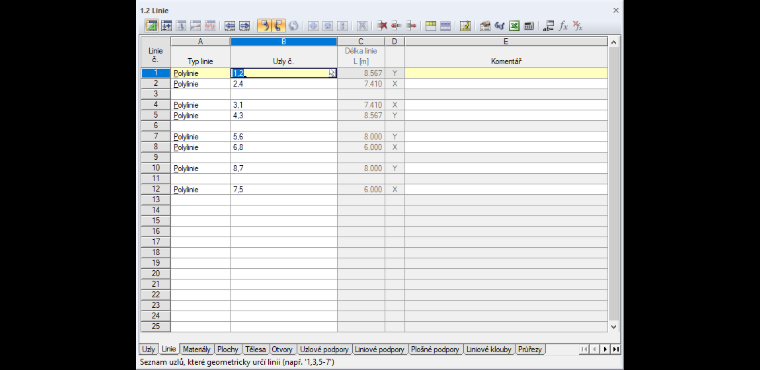The image size is (760, 370).
Task: Switch to the Uzly tab
Action: (x=148, y=349)
